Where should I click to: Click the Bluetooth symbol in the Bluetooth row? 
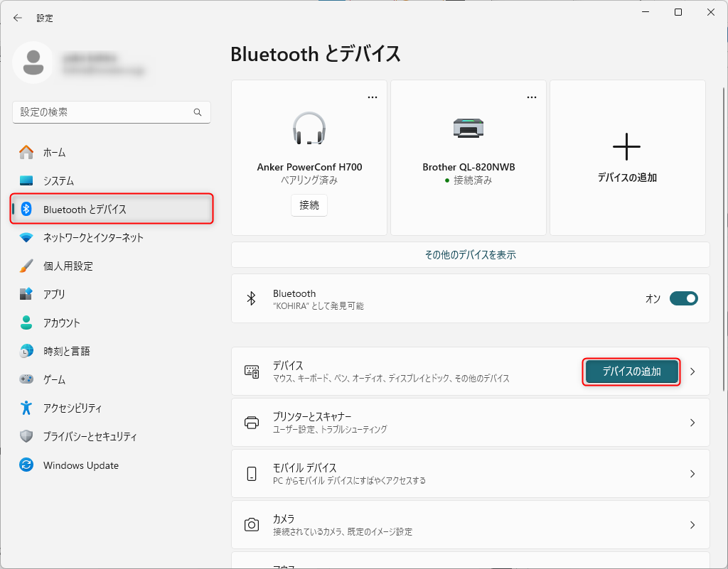[x=251, y=298]
